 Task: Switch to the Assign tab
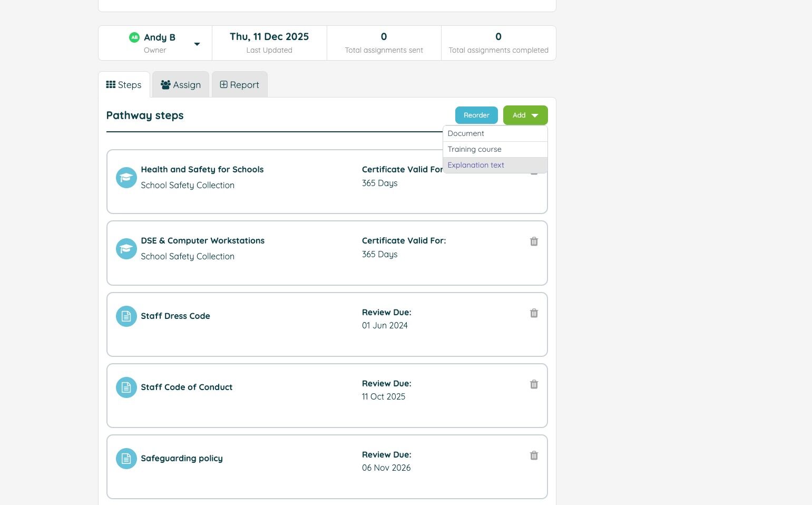pos(181,85)
